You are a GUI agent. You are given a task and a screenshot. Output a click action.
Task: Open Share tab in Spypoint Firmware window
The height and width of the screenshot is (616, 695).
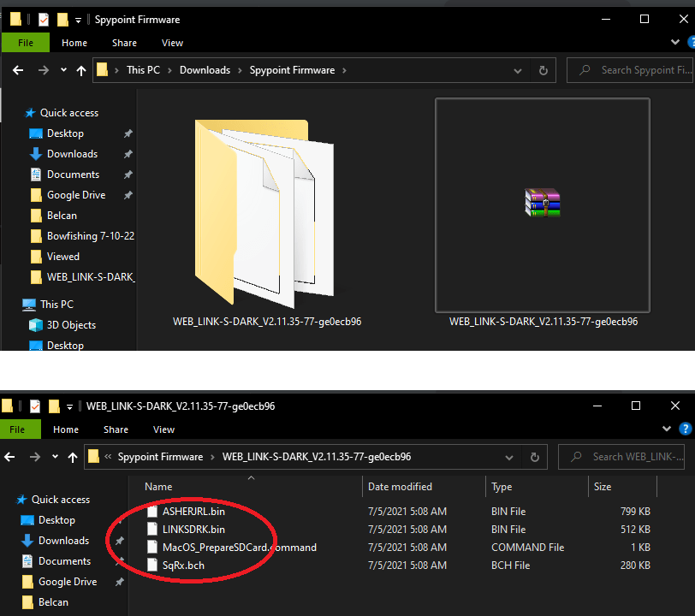coord(125,43)
